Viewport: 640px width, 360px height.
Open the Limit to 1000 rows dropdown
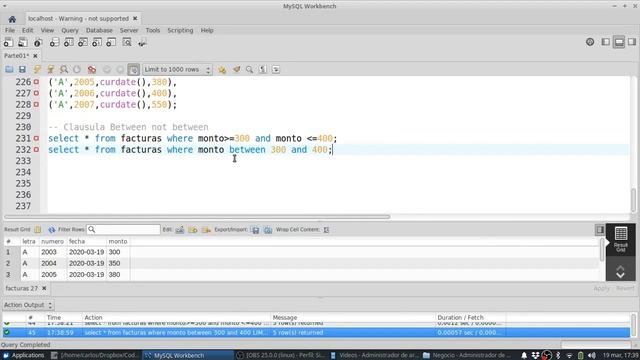[x=177, y=69]
